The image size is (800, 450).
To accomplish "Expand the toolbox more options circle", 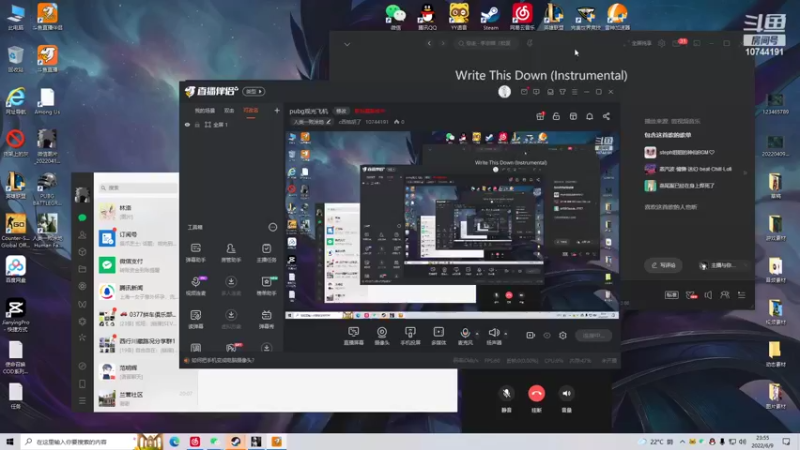I will pyautogui.click(x=272, y=227).
